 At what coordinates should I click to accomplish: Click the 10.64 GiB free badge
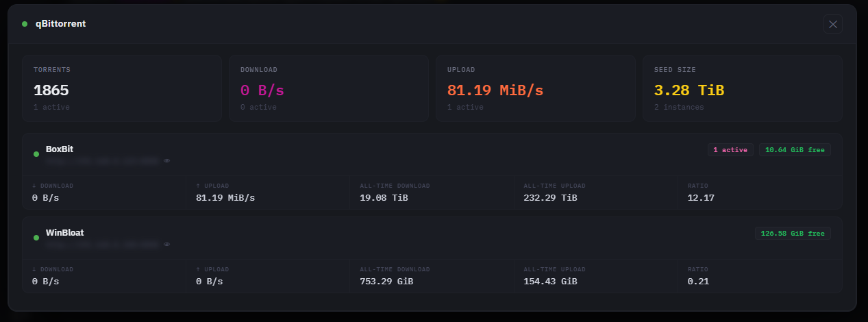click(795, 150)
